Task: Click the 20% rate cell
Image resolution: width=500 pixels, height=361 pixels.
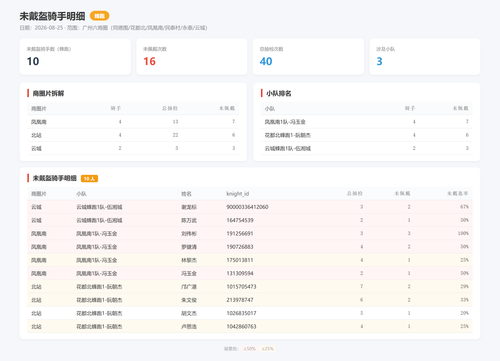Action: pos(464,313)
